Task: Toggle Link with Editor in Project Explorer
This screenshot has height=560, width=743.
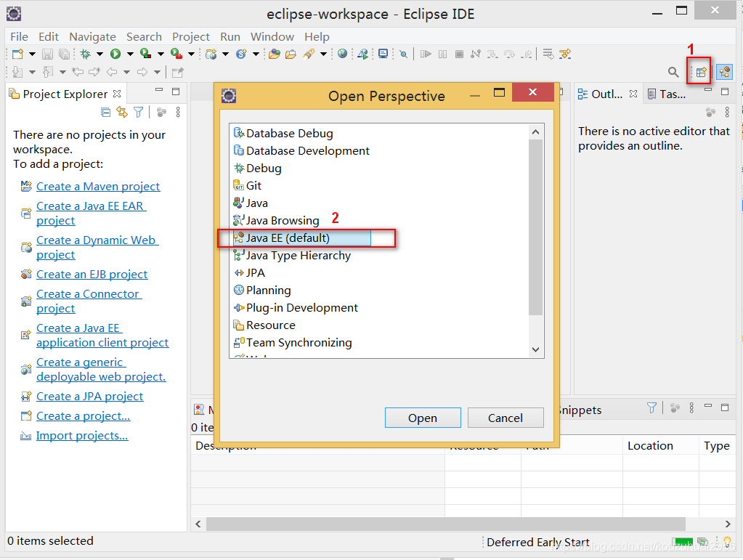Action: coord(122,113)
